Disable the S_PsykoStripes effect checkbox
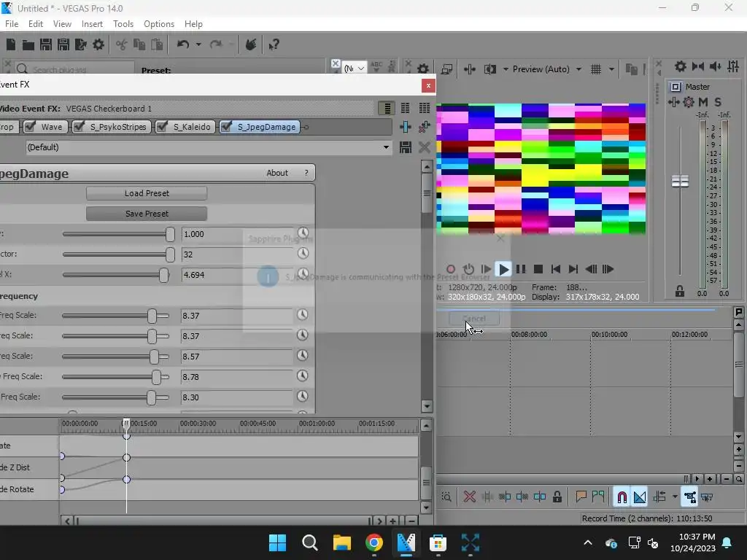The height and width of the screenshot is (560, 747). tap(79, 127)
